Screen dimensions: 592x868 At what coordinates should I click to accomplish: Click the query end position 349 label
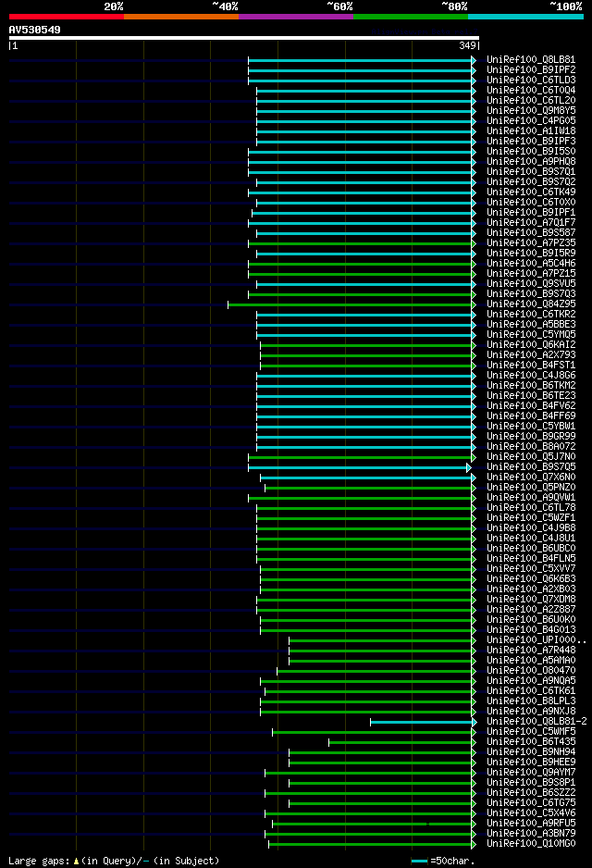tap(467, 46)
